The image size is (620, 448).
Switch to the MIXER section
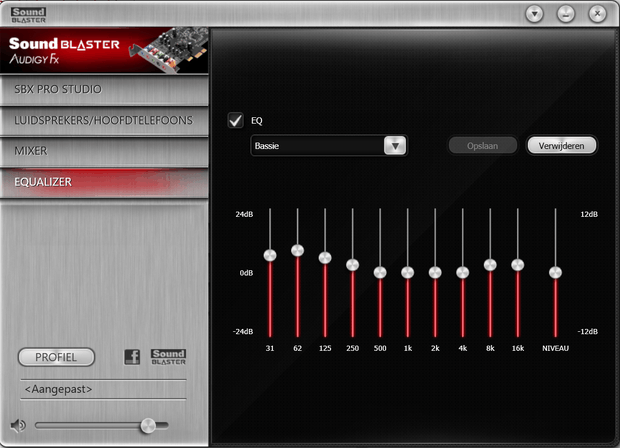[104, 151]
